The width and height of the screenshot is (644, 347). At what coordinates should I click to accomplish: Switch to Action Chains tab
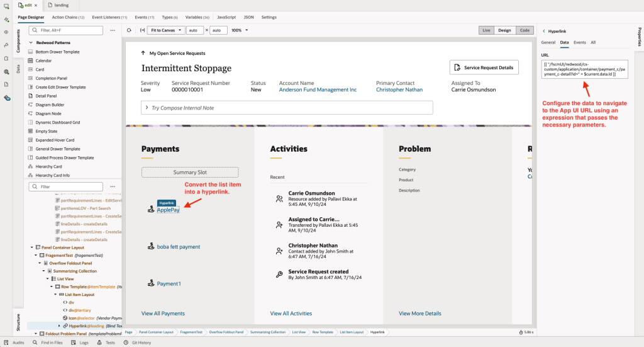point(68,17)
